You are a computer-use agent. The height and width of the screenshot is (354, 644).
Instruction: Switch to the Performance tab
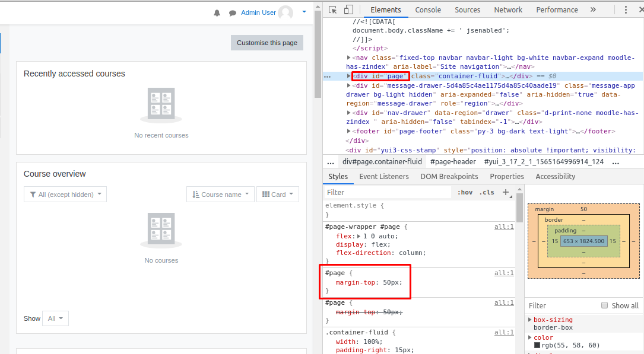point(557,10)
